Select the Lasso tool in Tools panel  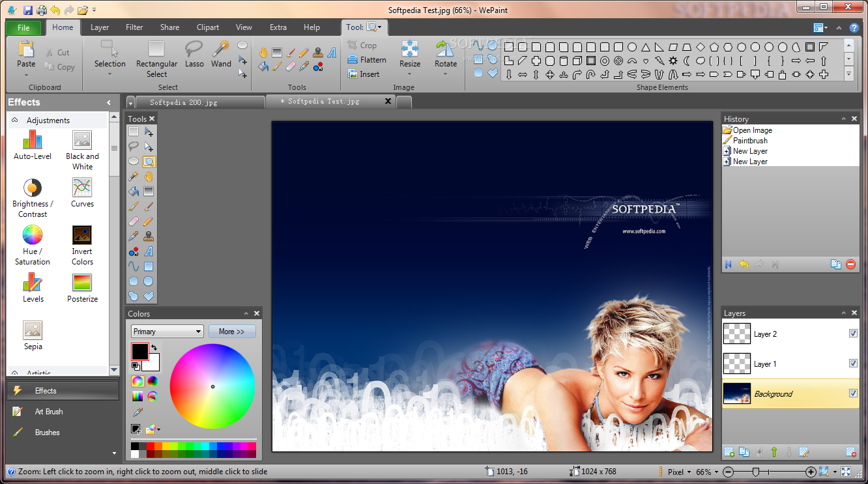tap(134, 146)
